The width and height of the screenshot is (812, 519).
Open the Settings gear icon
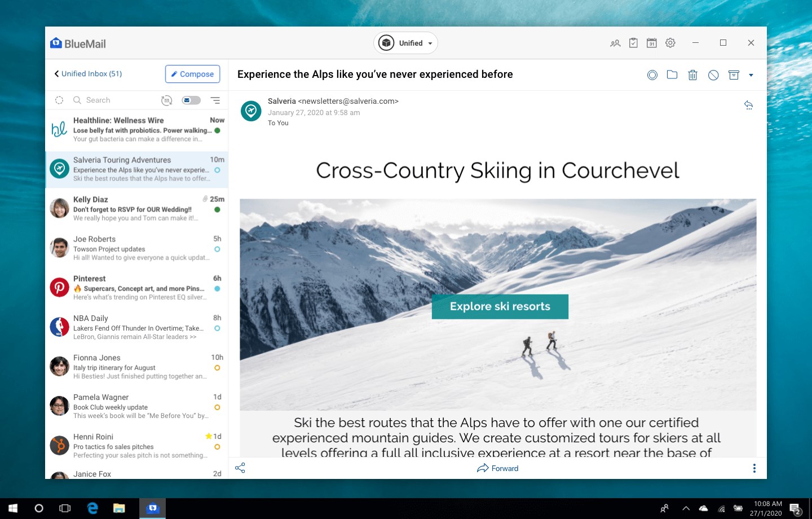pyautogui.click(x=670, y=43)
